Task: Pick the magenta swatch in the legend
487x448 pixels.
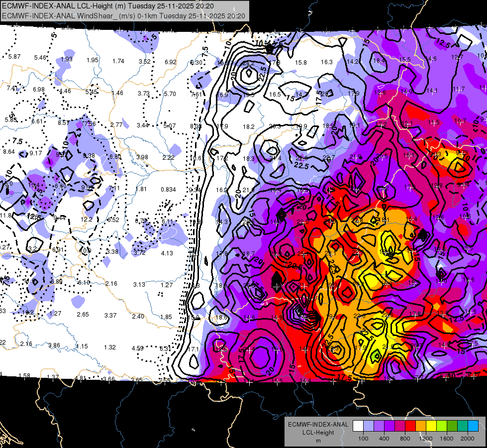Action: point(400,426)
